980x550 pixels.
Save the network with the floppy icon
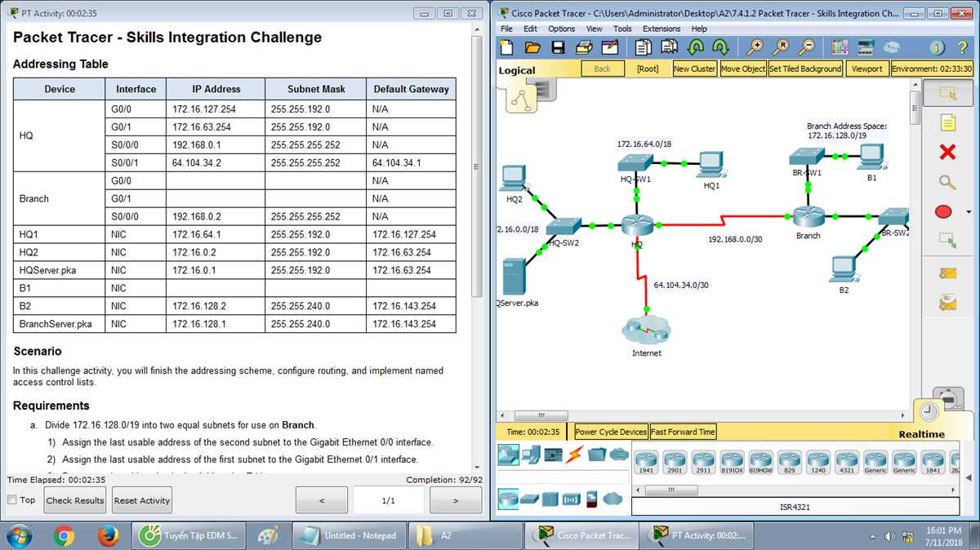point(558,47)
